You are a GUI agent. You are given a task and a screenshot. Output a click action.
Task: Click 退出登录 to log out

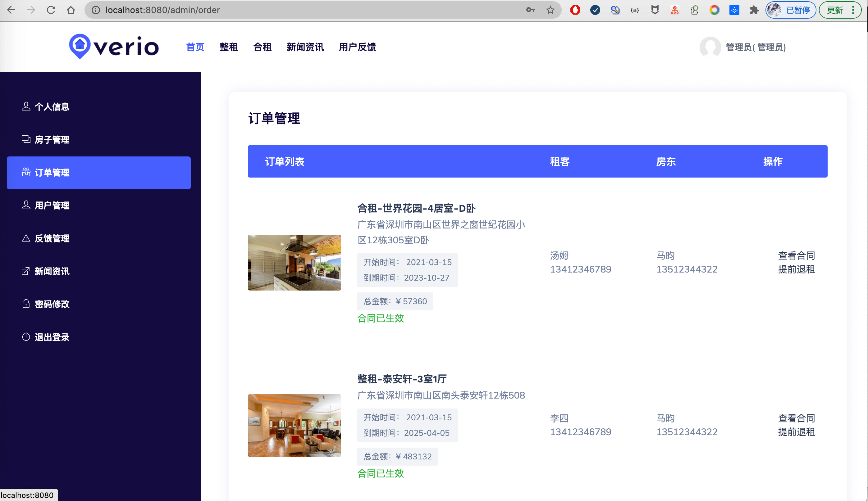pyautogui.click(x=52, y=337)
